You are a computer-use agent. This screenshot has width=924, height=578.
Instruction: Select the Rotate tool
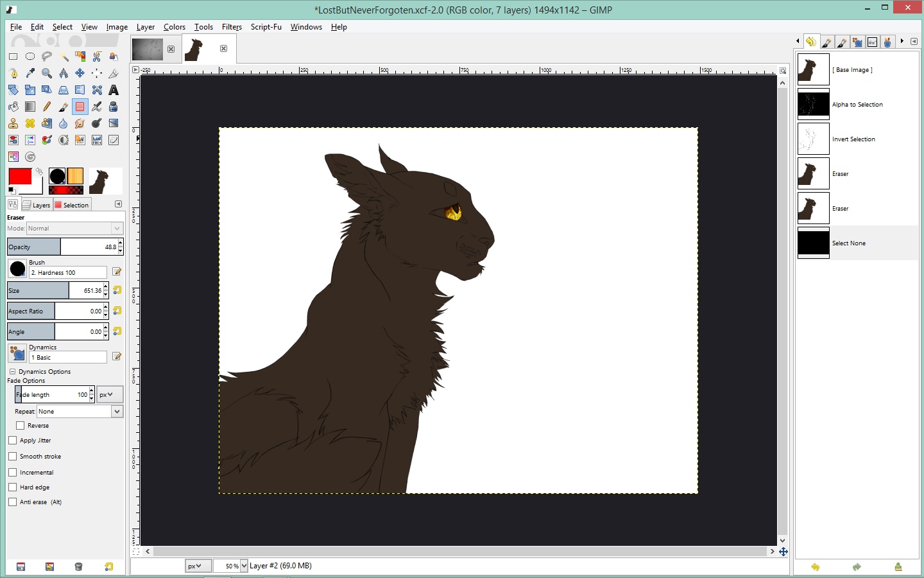(13, 90)
